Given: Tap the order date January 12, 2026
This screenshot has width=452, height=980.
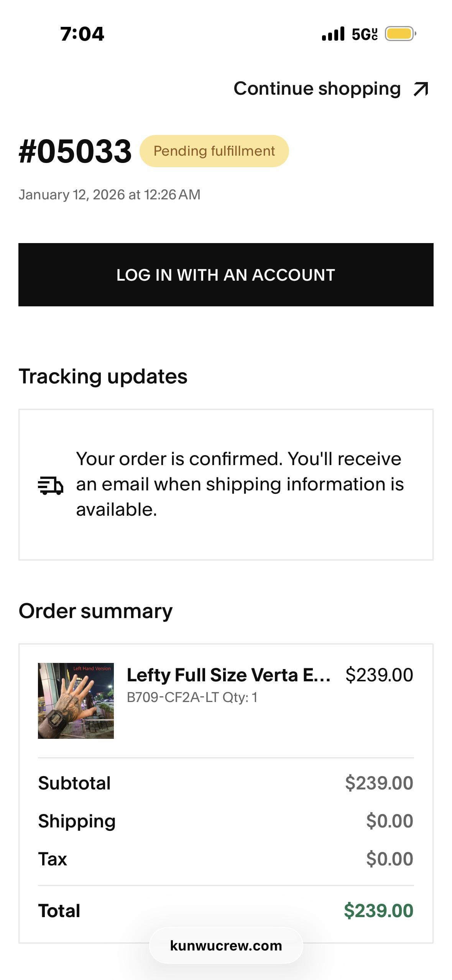Looking at the screenshot, I should pos(109,194).
